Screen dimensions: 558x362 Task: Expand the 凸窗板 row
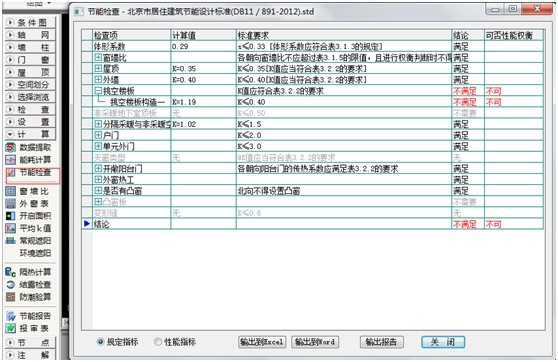tap(98, 201)
